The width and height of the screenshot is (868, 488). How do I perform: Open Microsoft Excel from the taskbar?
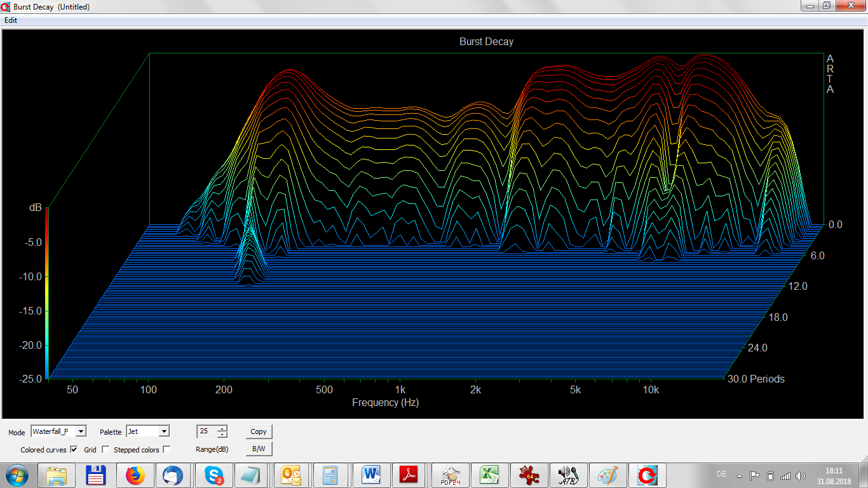pyautogui.click(x=490, y=475)
